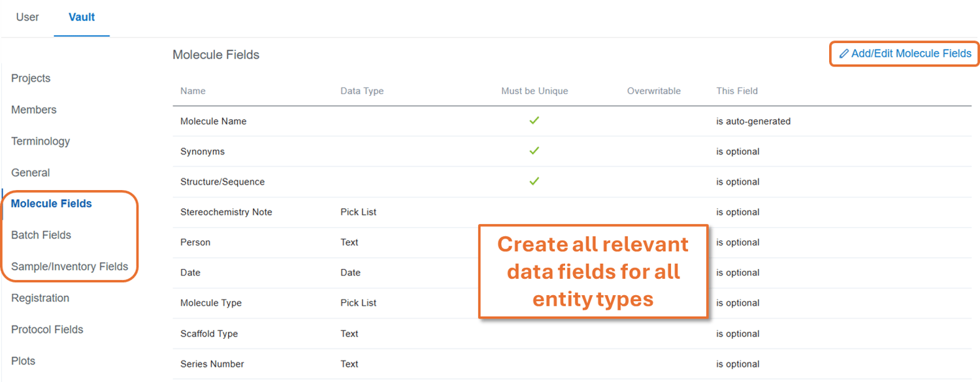Click the green checkmark in Structure/Sequence row
The image size is (980, 382).
tap(534, 182)
